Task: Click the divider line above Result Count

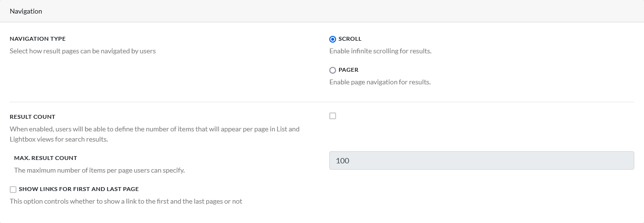Action: (x=322, y=102)
